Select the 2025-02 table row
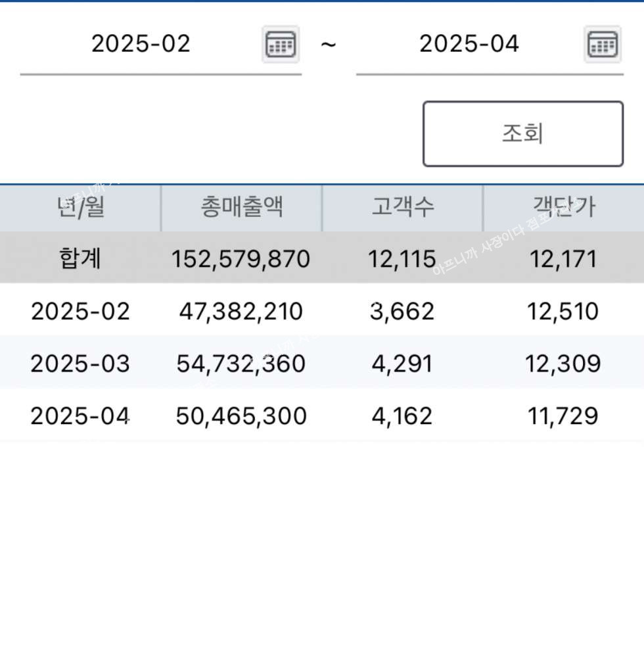Viewport: 644px width, 668px height. coord(322,310)
